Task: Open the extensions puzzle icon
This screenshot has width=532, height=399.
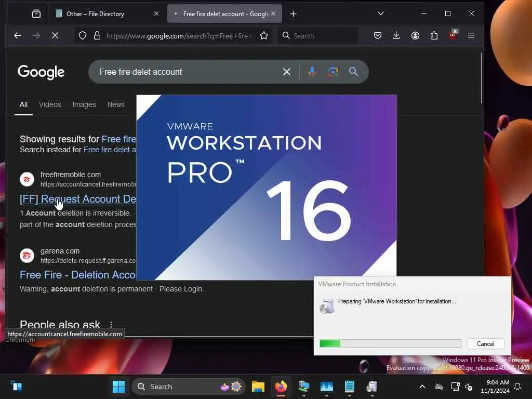Action: tap(434, 35)
